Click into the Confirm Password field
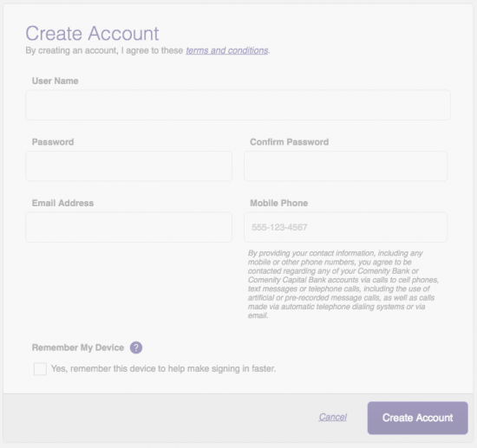 point(345,166)
